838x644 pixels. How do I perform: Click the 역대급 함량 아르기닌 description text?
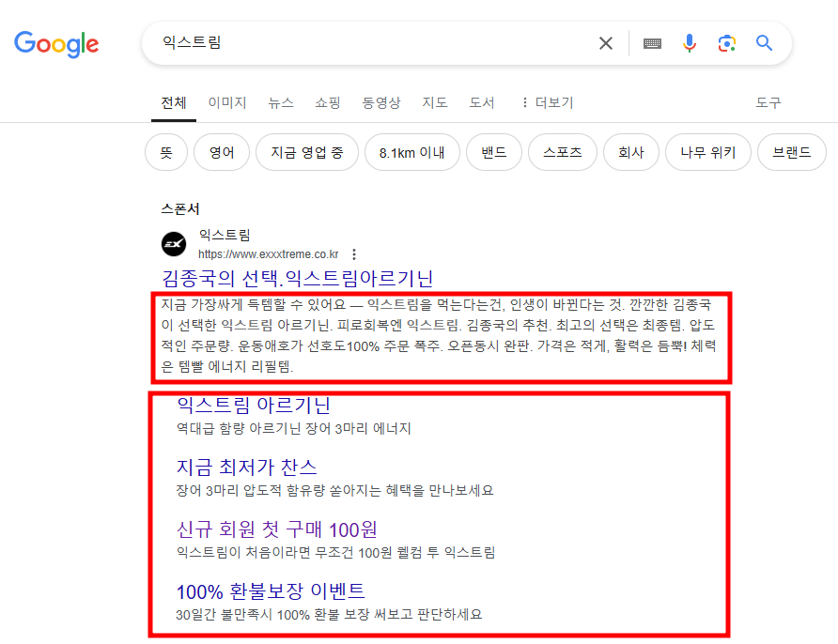(293, 428)
